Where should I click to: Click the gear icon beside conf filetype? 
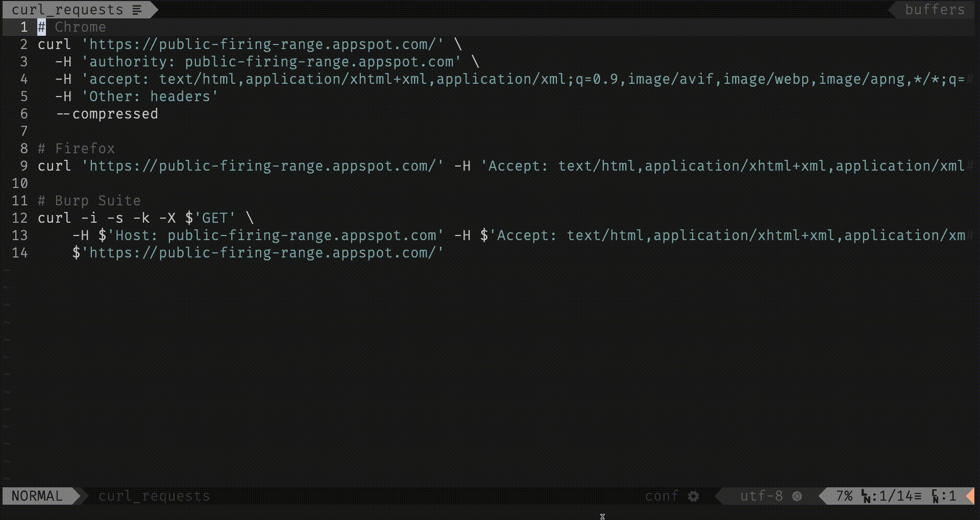click(x=693, y=496)
